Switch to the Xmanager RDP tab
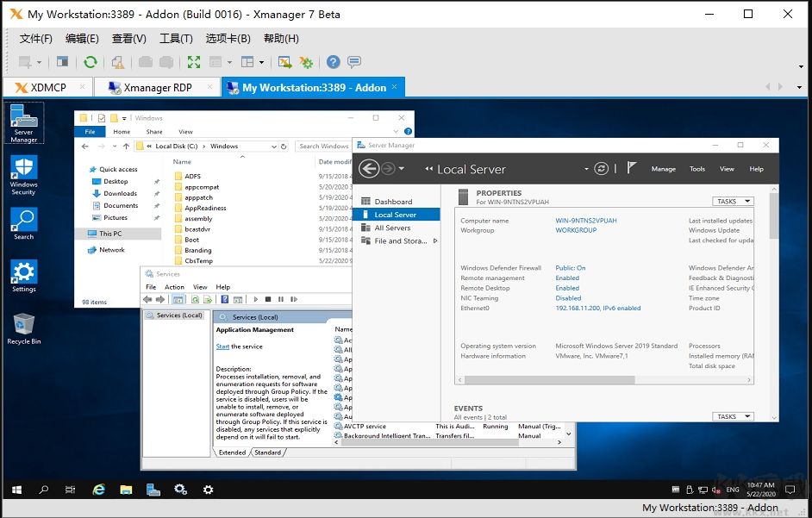Screen dimensions: 812x518 [x=157, y=87]
